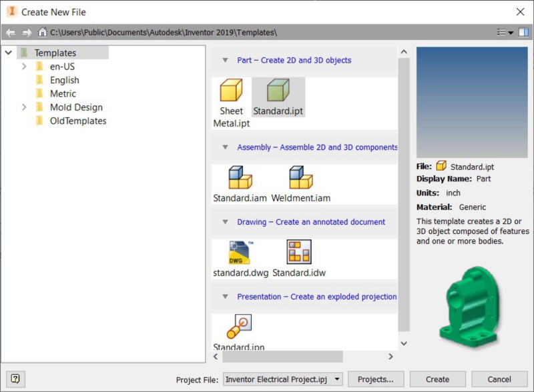Image resolution: width=534 pixels, height=392 pixels.
Task: Select the Metric folder in tree
Action: (x=63, y=94)
